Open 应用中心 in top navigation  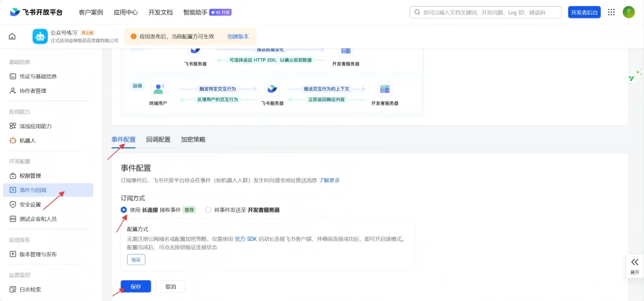pyautogui.click(x=126, y=13)
